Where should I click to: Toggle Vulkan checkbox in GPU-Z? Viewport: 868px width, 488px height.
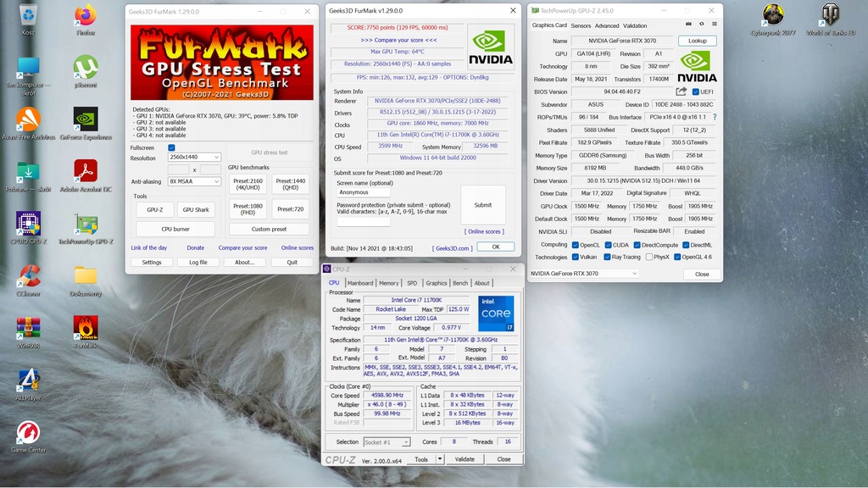click(x=576, y=258)
